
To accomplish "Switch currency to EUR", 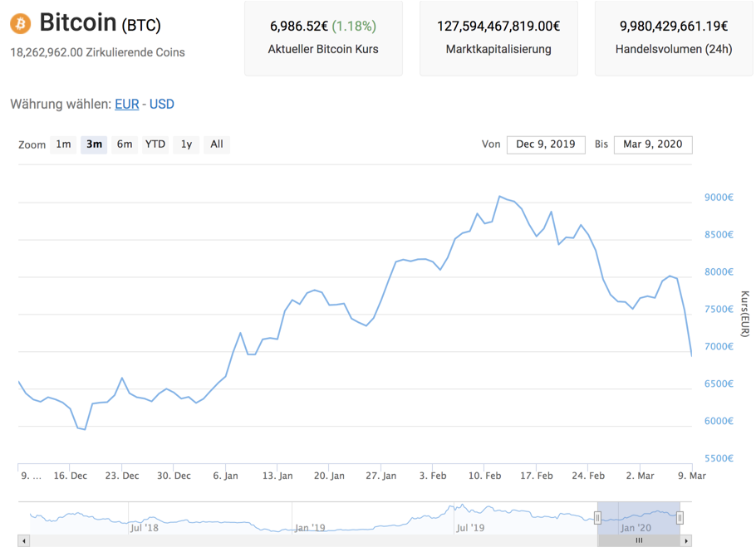I will (126, 105).
